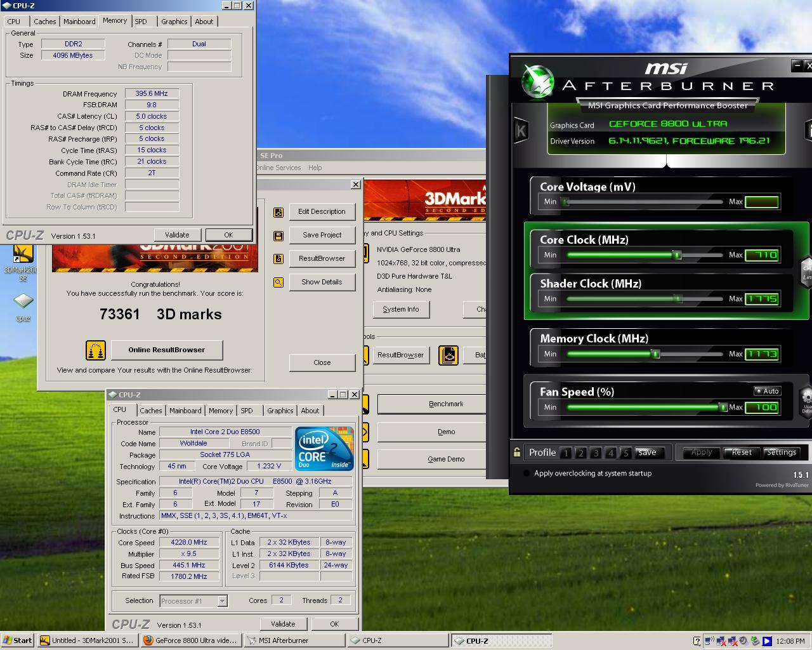This screenshot has width=812, height=650.
Task: Select Afterburner profile 3
Action: 596,453
